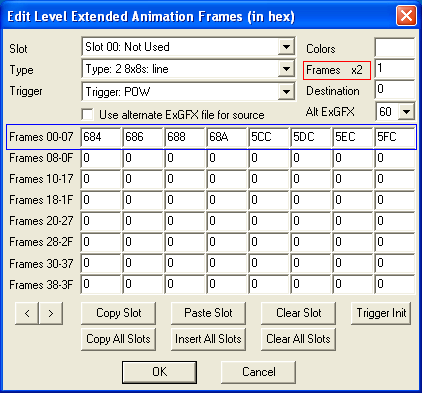422x393 pixels.
Task: Click the Destination value field
Action: pos(395,89)
